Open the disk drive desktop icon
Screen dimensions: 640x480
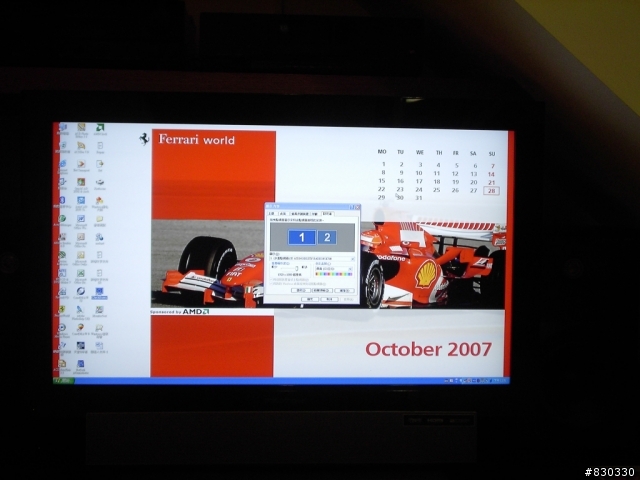(100, 182)
